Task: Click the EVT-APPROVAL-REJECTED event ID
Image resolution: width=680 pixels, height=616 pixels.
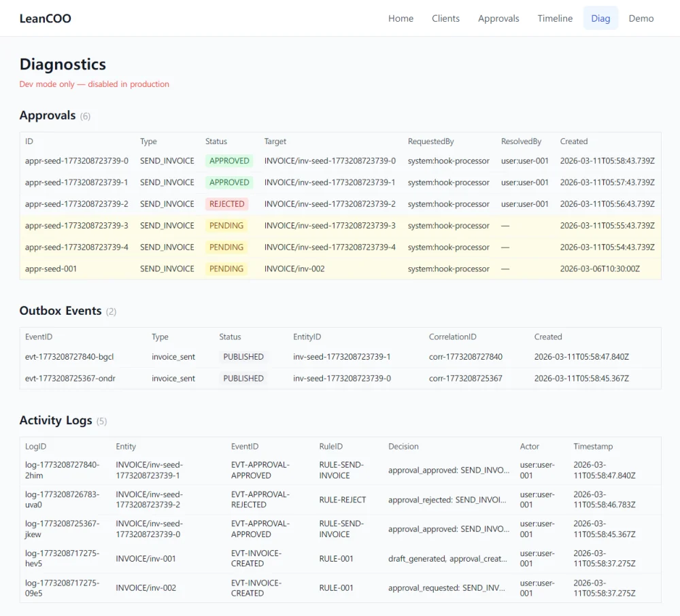Action: [x=260, y=499]
